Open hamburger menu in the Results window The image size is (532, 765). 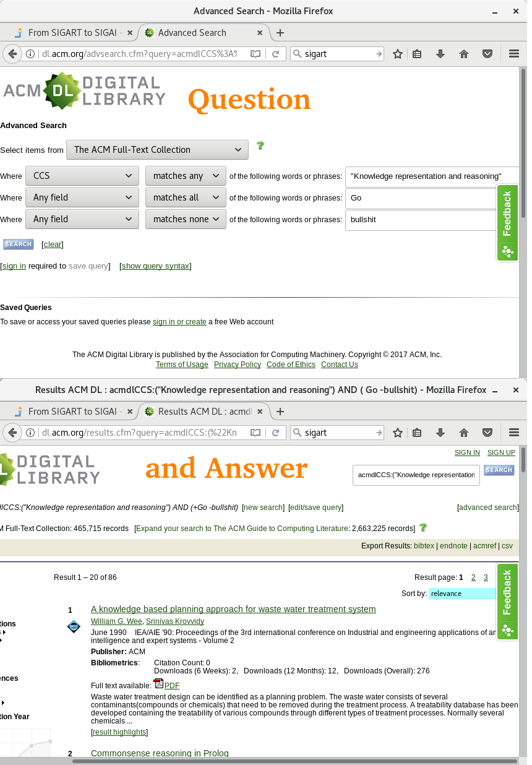[513, 433]
